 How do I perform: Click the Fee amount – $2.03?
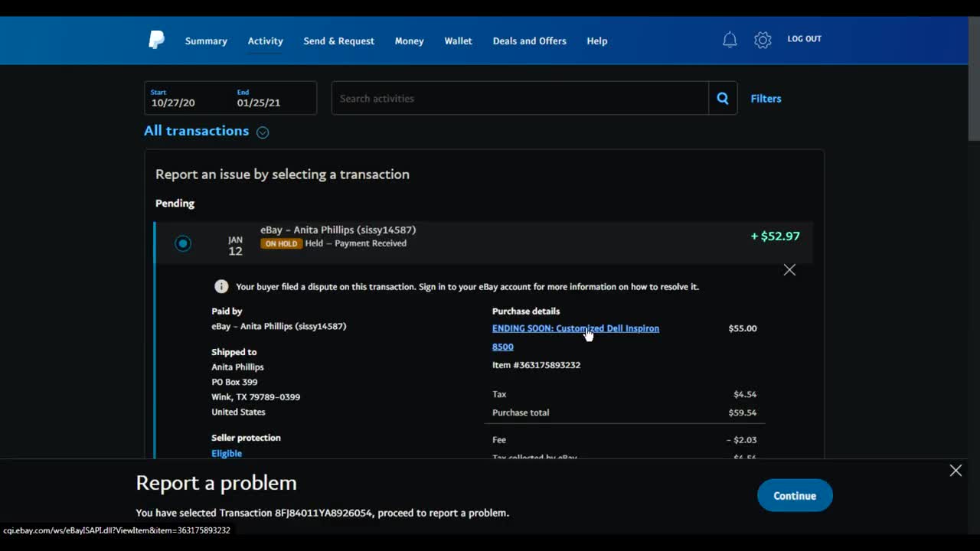741,440
